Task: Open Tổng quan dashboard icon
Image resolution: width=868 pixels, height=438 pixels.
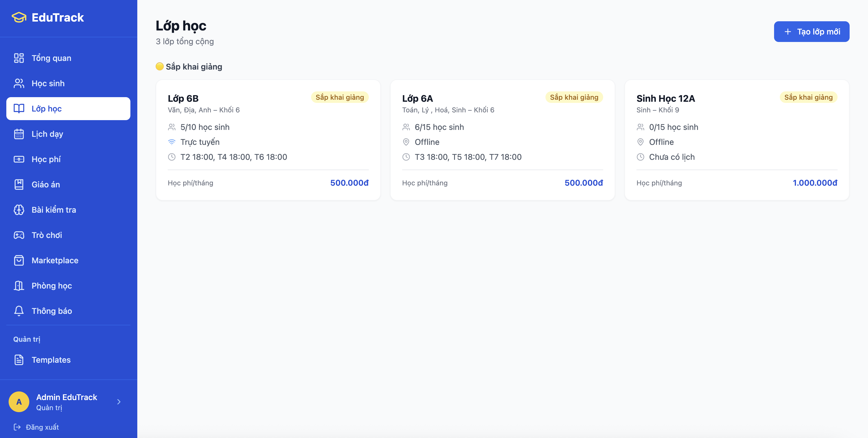Action: (19, 58)
